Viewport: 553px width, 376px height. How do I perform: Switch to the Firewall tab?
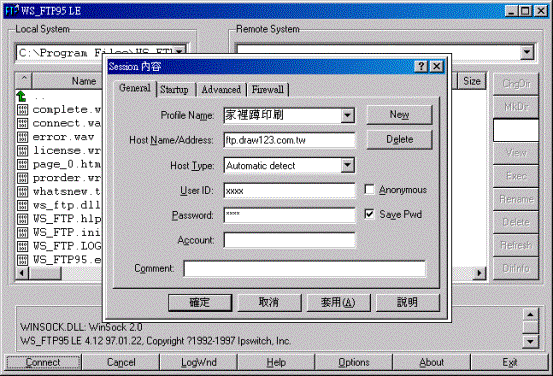[268, 90]
